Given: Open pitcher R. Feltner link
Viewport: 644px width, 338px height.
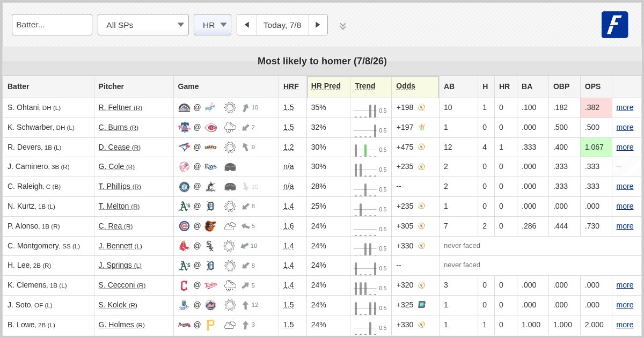Looking at the screenshot, I should (120, 107).
